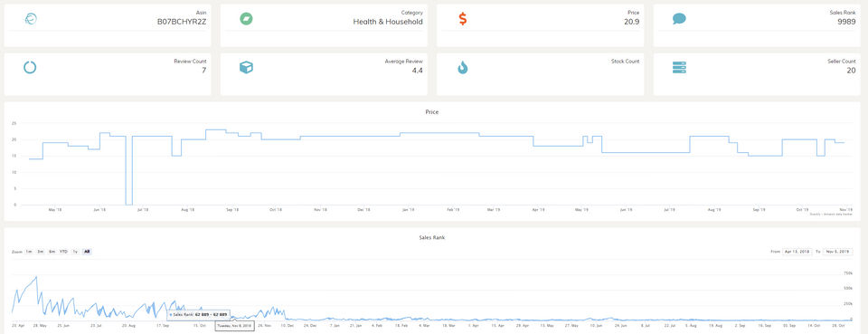
Task: Click the sales rank value 9989
Action: tap(846, 22)
